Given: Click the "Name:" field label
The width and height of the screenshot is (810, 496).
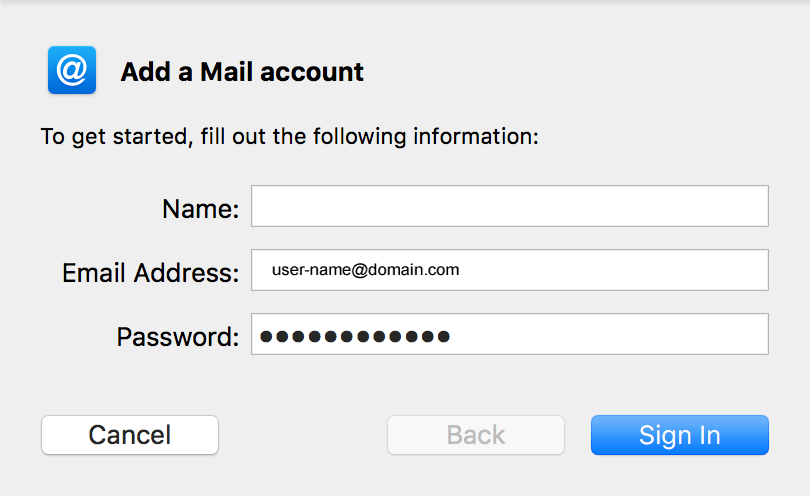Looking at the screenshot, I should (x=200, y=209).
